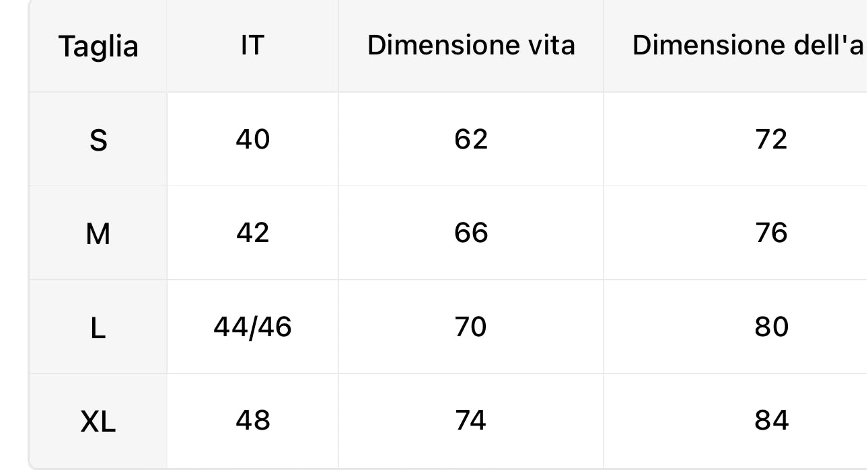This screenshot has height=470, width=868.
Task: Click the 44/46 IT size cell
Action: coord(252,327)
